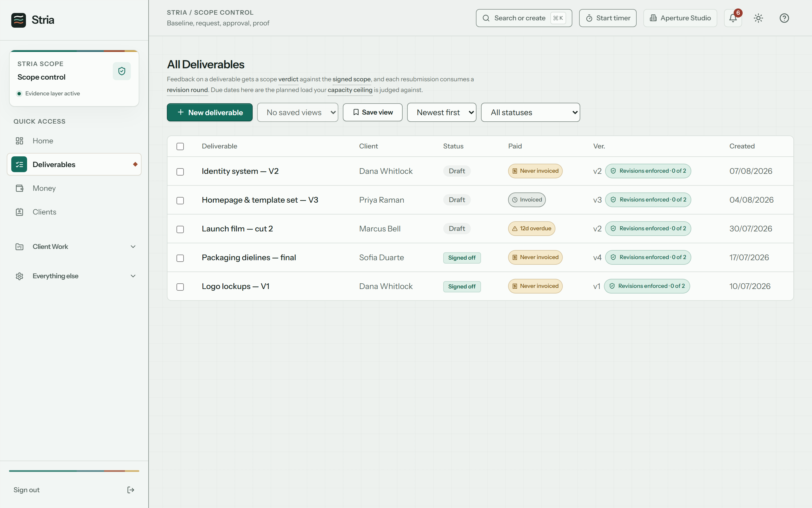This screenshot has height=508, width=812.
Task: Open the Scope control card
Action: coord(74,78)
